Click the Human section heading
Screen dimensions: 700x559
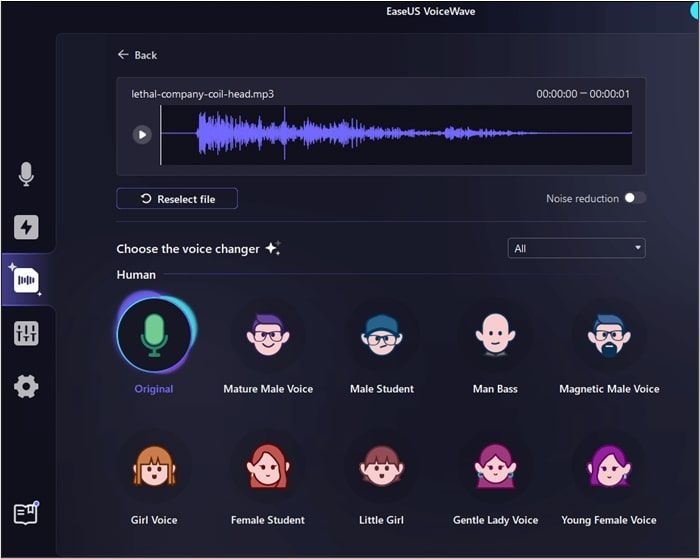point(136,275)
